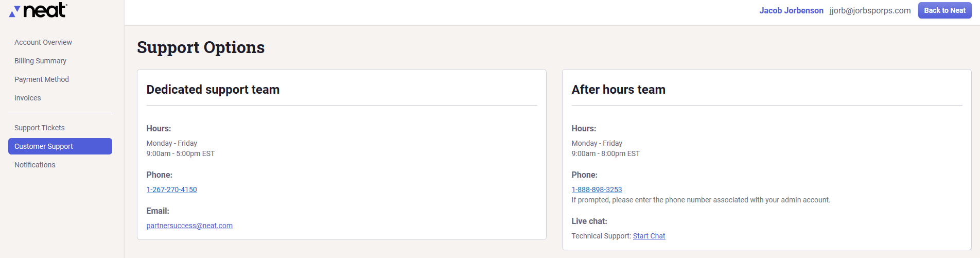Image resolution: width=980 pixels, height=258 pixels.
Task: Click the 9:00am - 8:00pm EST hours text
Action: tap(605, 153)
